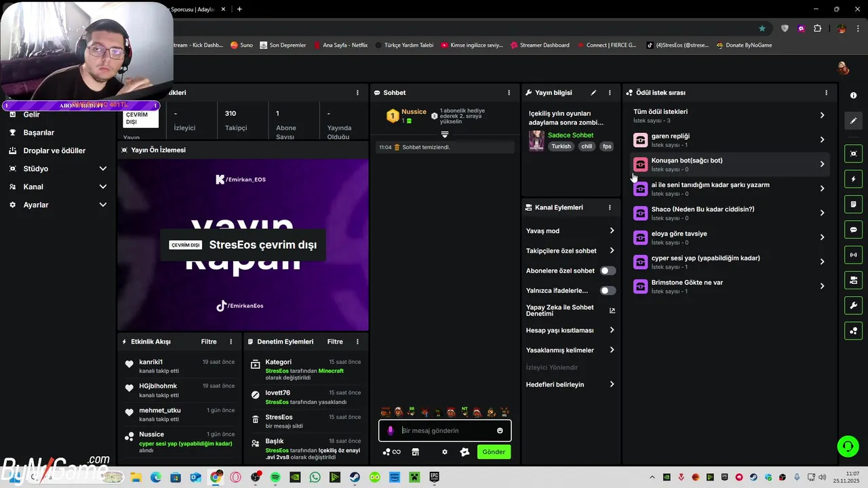Viewport: 868px width, 488px height.
Task: Open File Explorer from the taskbar
Action: (136, 477)
